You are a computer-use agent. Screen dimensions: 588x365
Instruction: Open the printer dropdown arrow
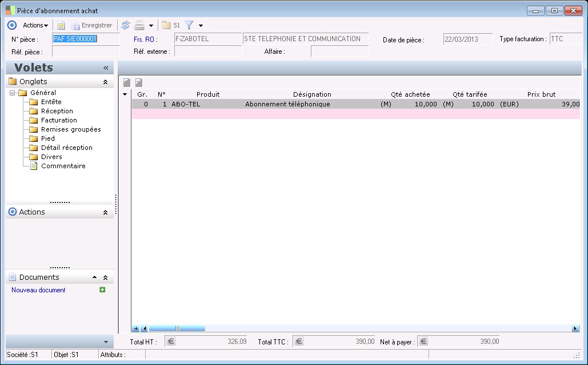[x=151, y=26]
